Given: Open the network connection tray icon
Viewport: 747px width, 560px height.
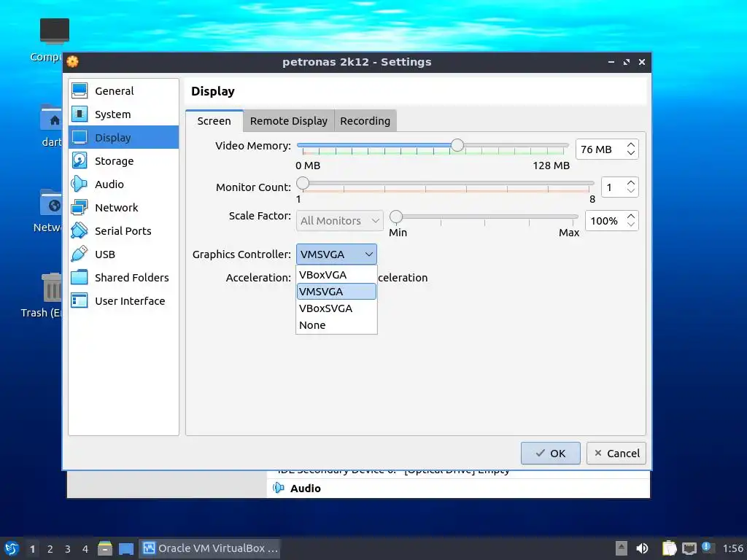Looking at the screenshot, I should click(689, 548).
